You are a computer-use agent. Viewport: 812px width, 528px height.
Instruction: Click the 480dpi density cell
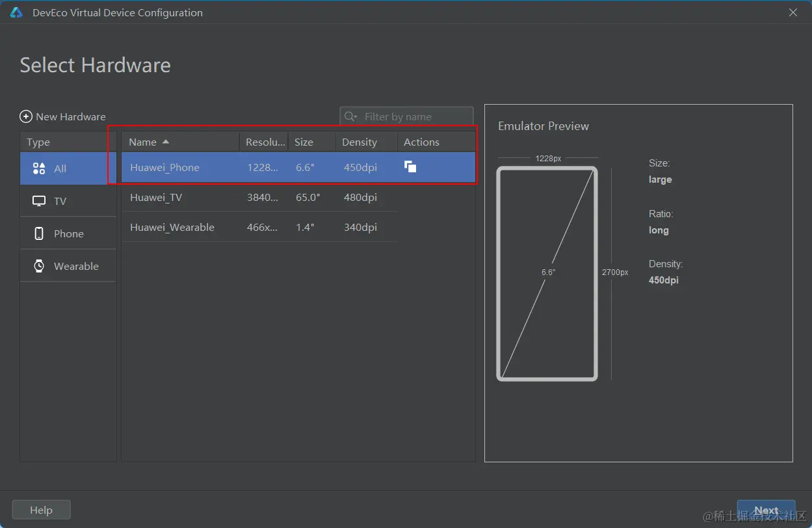tap(360, 197)
